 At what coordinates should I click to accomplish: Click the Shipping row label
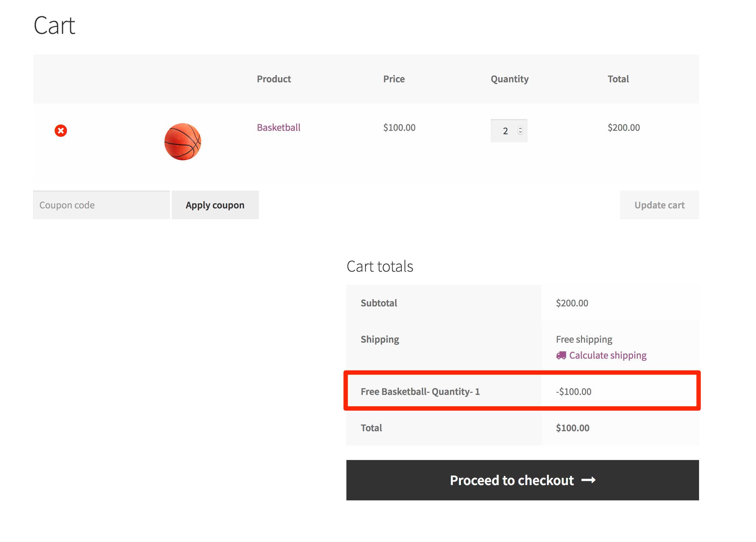(x=380, y=339)
